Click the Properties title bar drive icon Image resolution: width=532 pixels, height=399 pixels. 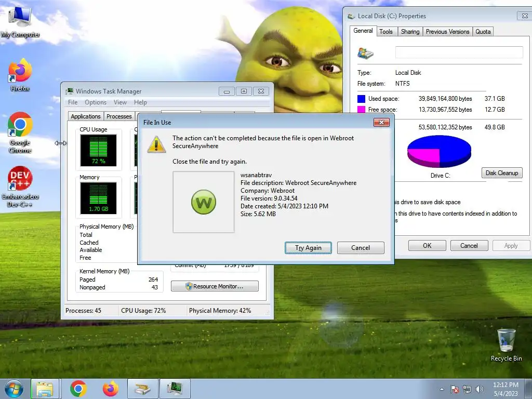[x=352, y=16]
